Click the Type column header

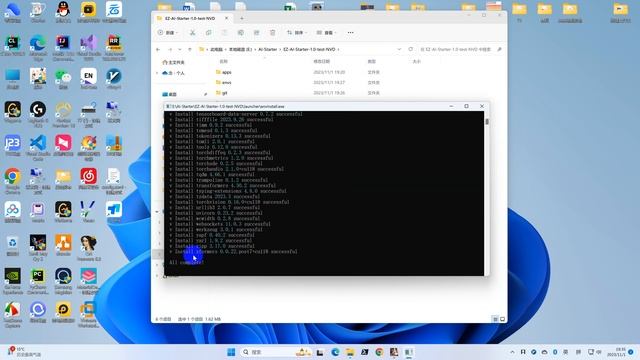coord(371,61)
